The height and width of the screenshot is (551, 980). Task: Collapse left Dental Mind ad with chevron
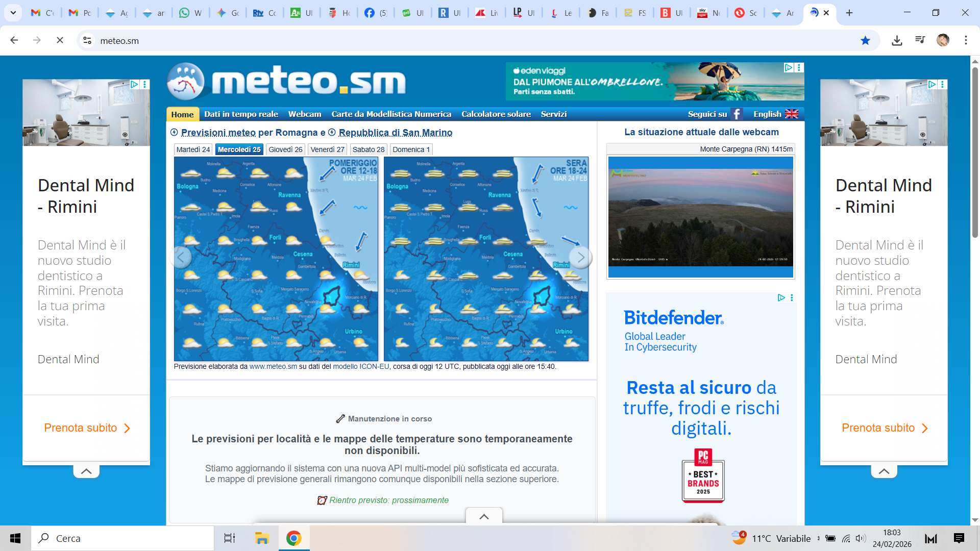point(86,471)
